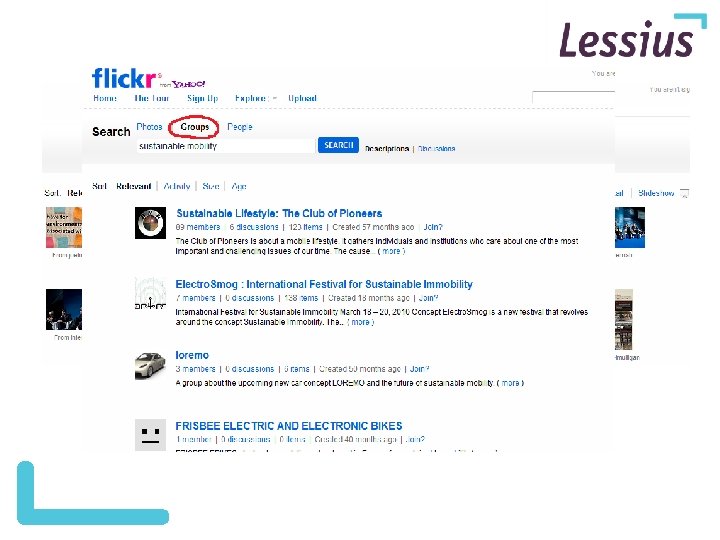The image size is (720, 540).
Task: Open the Sign Up menu item
Action: click(x=202, y=98)
